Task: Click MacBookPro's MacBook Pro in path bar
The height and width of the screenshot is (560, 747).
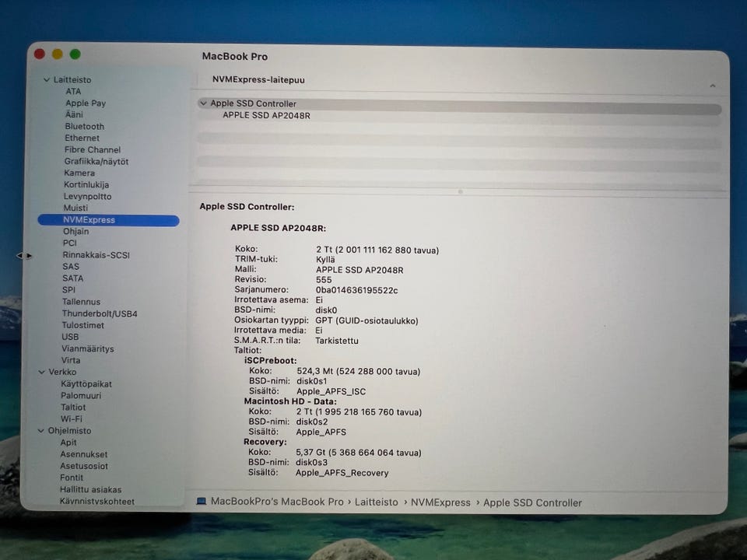Action: click(x=277, y=502)
